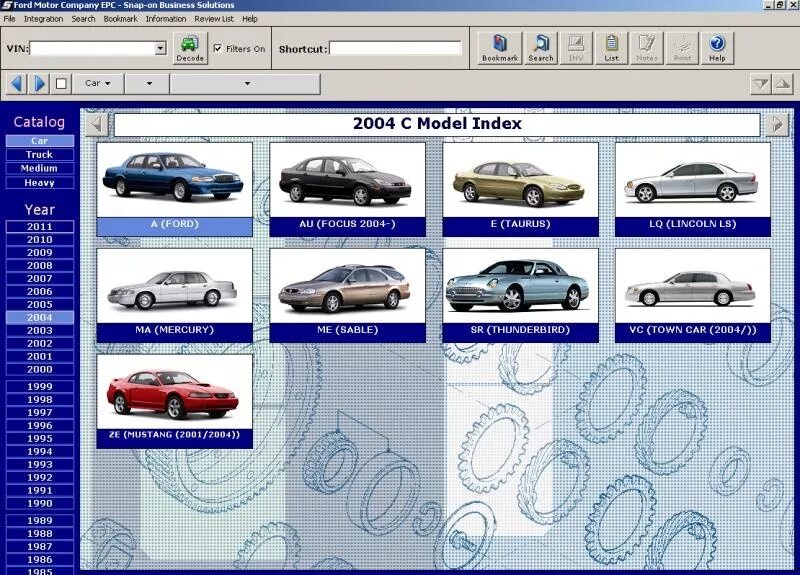Open the Integration menu
This screenshot has width=800, height=575.
pos(43,19)
